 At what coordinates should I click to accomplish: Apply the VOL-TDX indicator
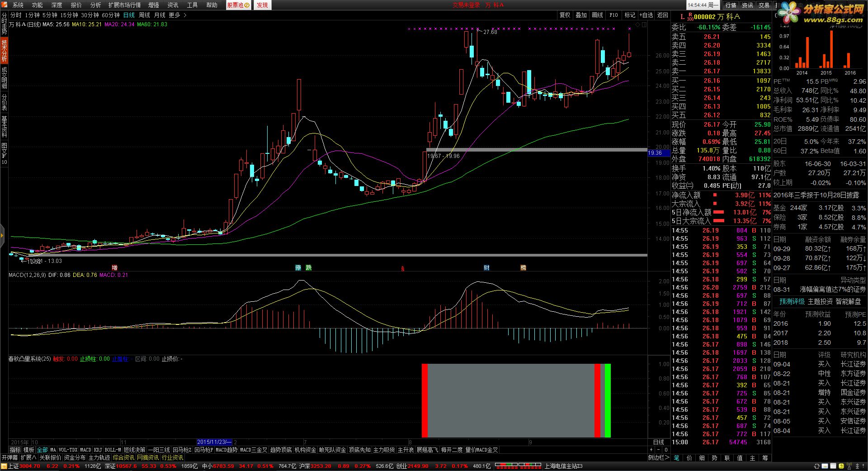(x=68, y=450)
